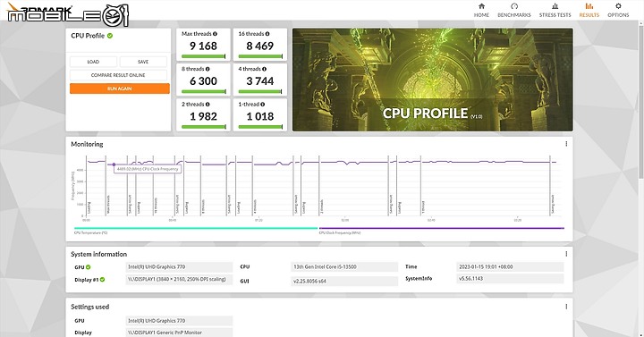This screenshot has width=644, height=337.
Task: Switch to Stress Tests tab
Action: coord(555,10)
